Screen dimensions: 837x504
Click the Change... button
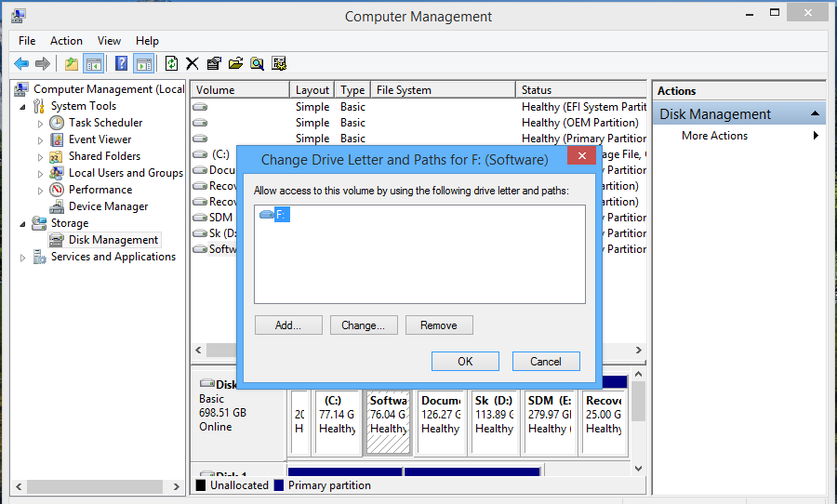pyautogui.click(x=364, y=325)
